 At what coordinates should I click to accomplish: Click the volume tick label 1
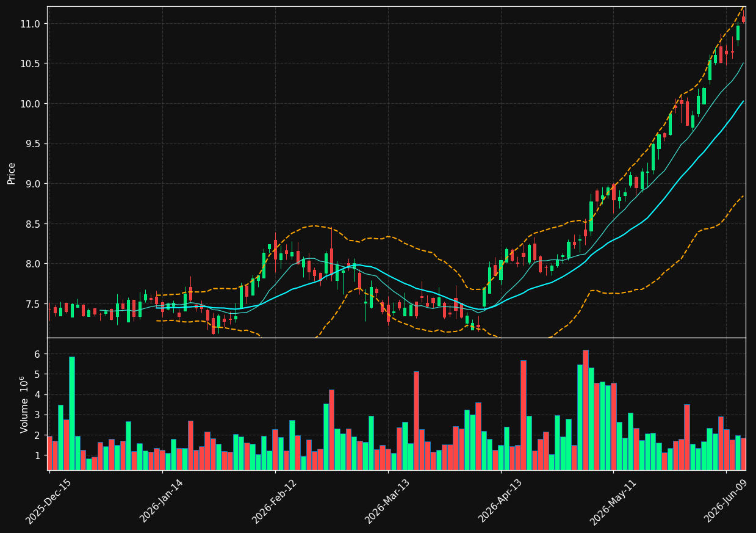[x=37, y=455]
